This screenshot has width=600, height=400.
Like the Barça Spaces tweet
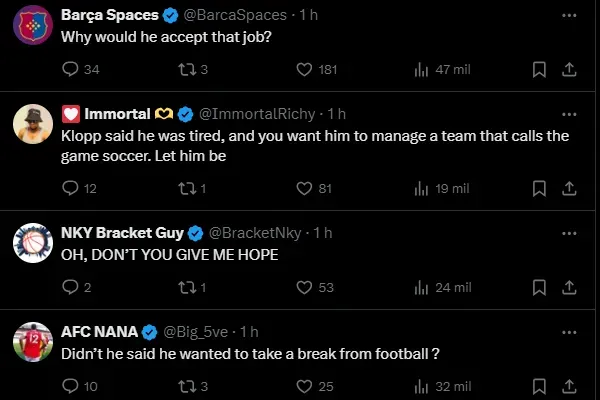(x=306, y=69)
